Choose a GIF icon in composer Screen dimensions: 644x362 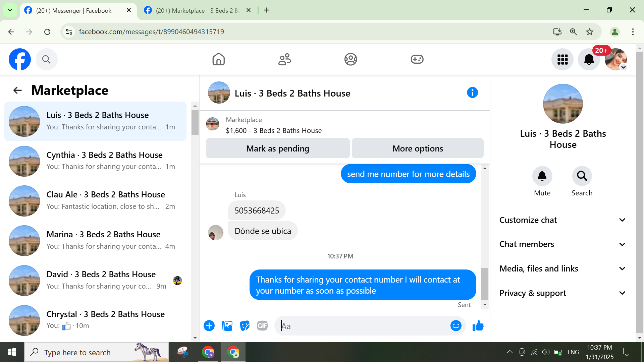[x=262, y=326]
